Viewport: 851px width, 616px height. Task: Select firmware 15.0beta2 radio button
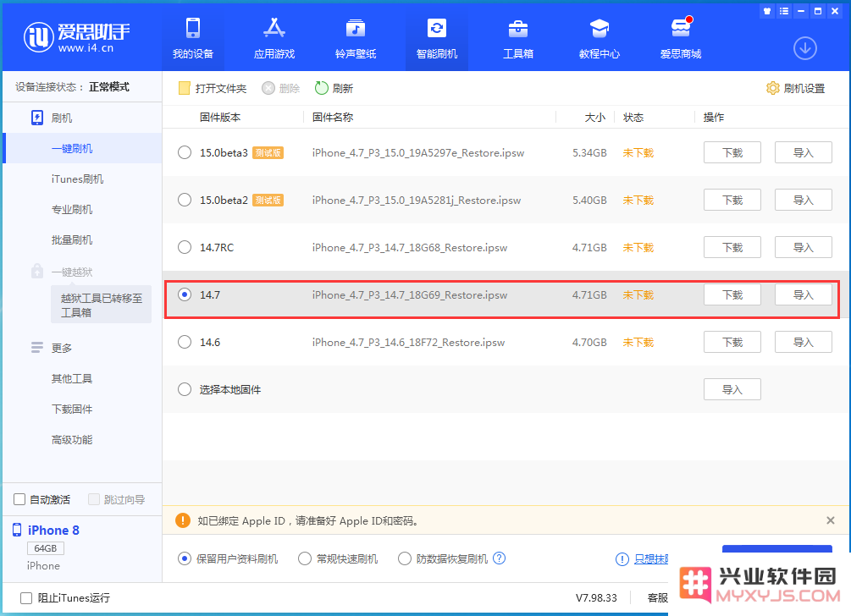click(185, 200)
